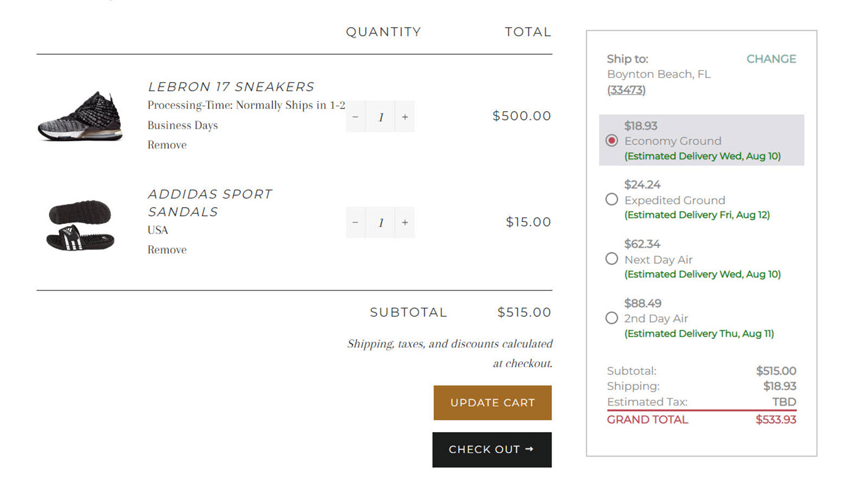The width and height of the screenshot is (868, 488).
Task: Click the Lebron sneakers quantity input field
Action: [381, 116]
